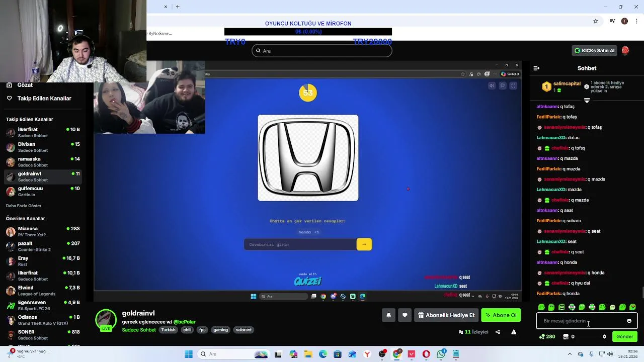Open the @bePolar mention link
The image size is (644, 362).
click(184, 322)
